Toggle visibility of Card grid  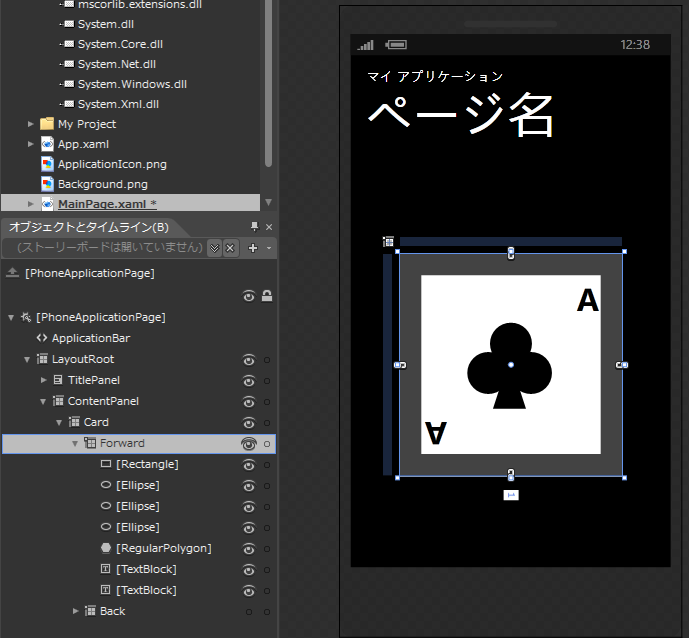click(249, 423)
